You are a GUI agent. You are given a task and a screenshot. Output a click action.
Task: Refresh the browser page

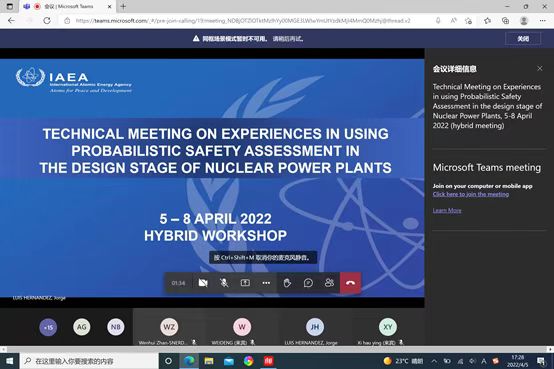tap(47, 20)
